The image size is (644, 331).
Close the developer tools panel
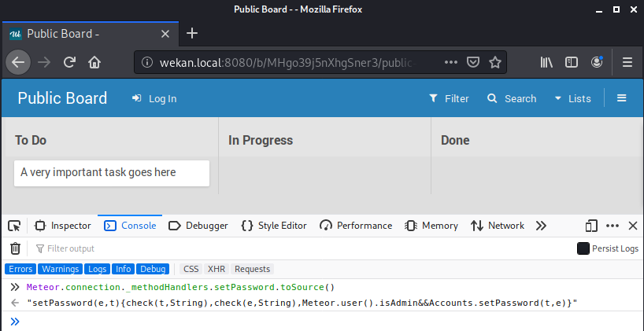point(633,226)
